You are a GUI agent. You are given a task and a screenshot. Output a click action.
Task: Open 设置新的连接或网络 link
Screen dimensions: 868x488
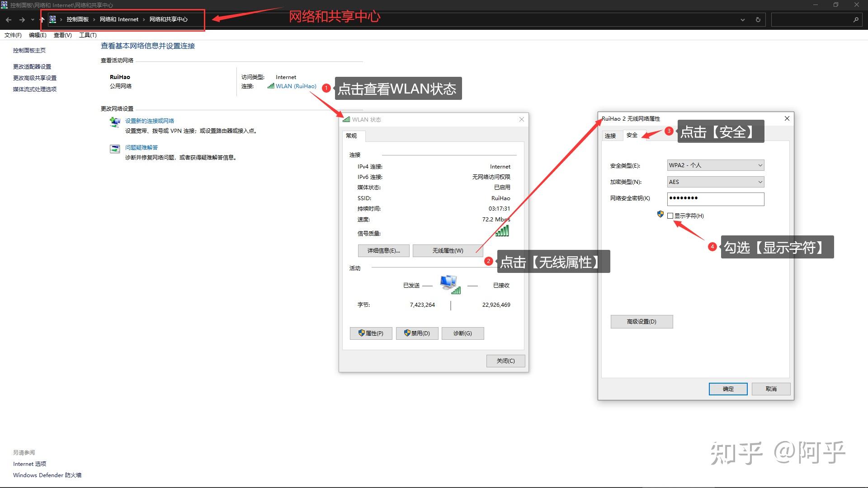pos(150,121)
